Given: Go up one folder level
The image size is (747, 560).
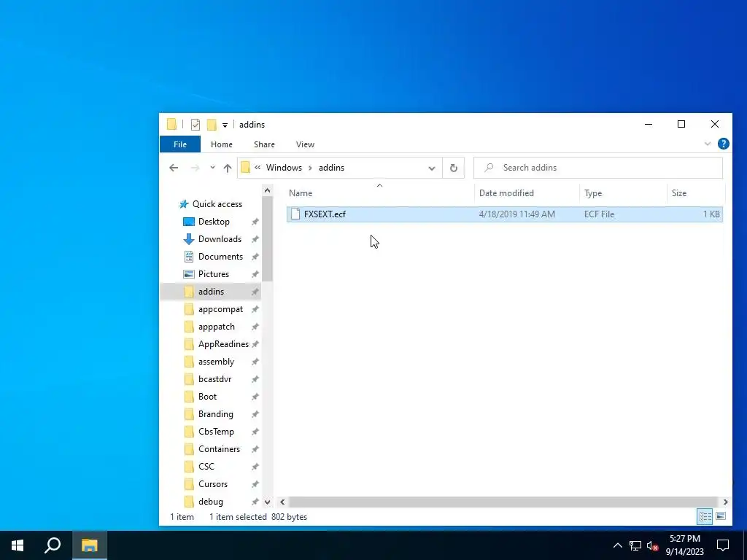Looking at the screenshot, I should [x=228, y=168].
